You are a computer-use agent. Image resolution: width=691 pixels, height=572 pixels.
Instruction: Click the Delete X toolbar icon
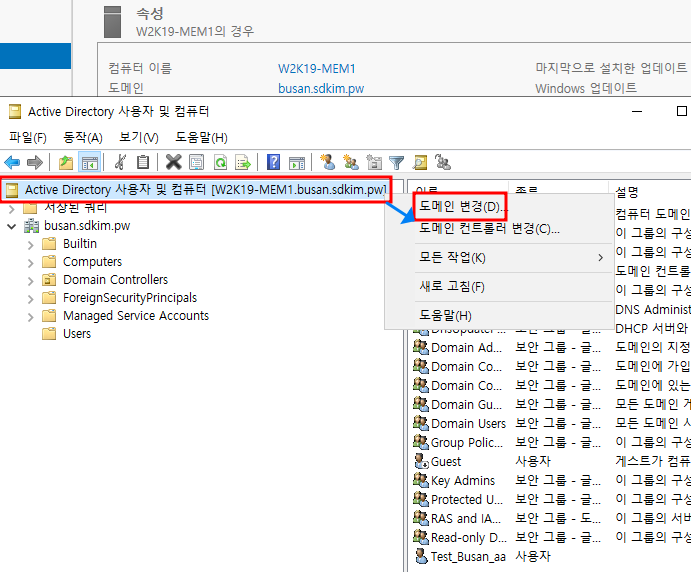point(174,163)
